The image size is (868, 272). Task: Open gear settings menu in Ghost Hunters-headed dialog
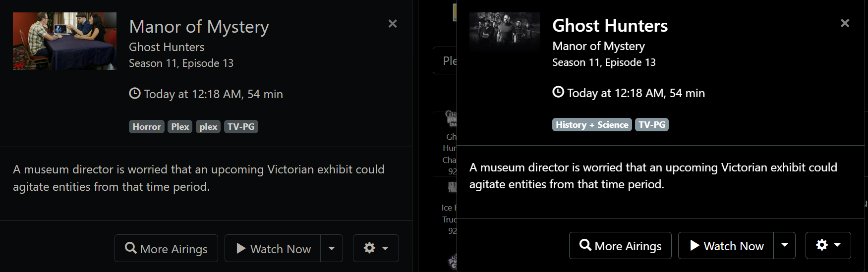pos(828,245)
